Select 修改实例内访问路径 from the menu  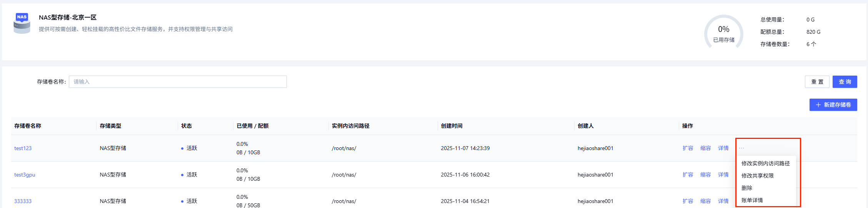click(x=765, y=163)
